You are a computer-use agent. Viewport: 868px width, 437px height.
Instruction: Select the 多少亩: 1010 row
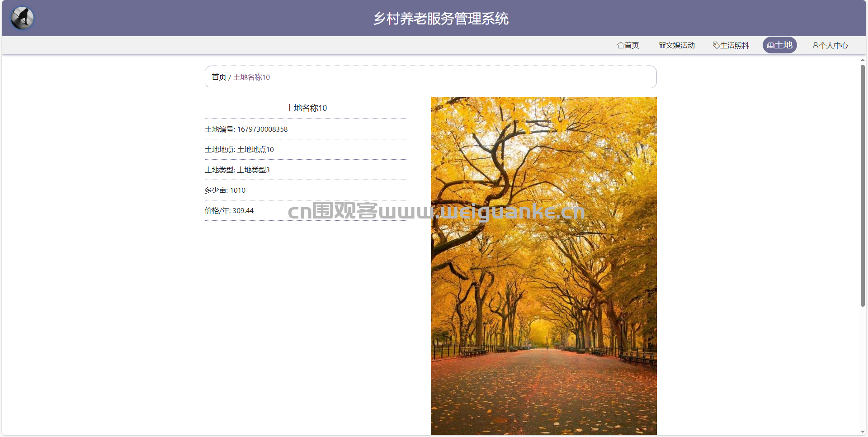point(306,190)
